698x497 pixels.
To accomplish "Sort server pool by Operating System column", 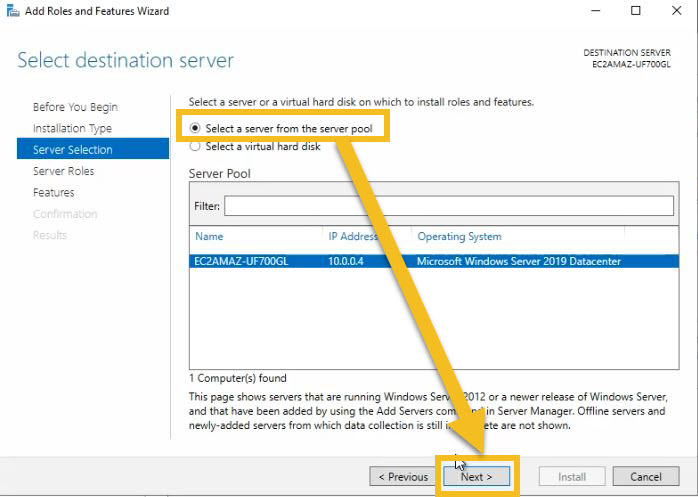I will pyautogui.click(x=459, y=236).
